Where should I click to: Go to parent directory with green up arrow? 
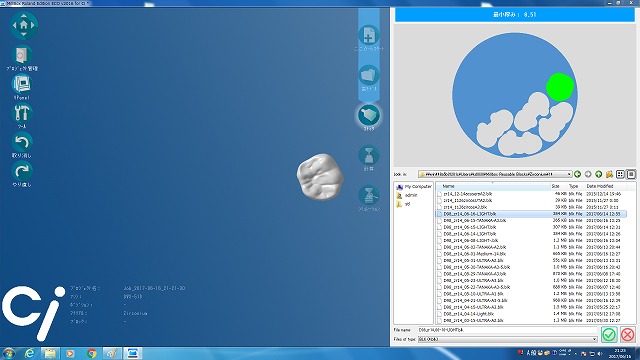pyautogui.click(x=599, y=174)
